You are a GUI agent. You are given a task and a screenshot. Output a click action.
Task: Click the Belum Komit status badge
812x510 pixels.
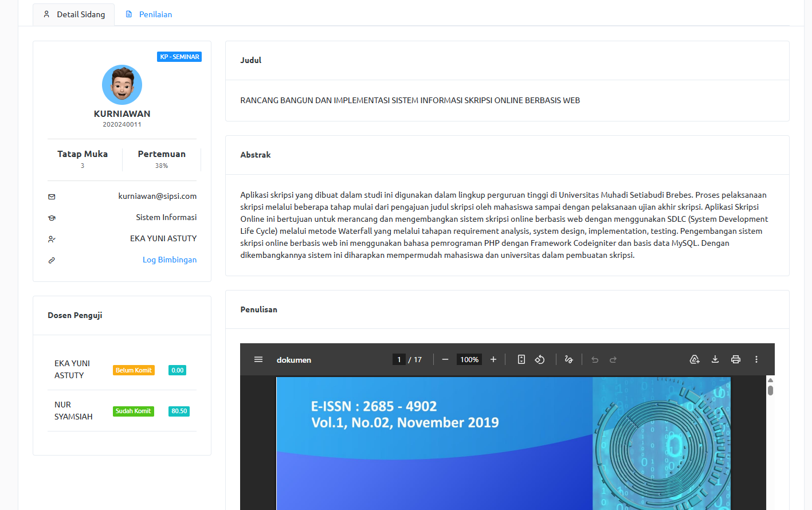(134, 370)
